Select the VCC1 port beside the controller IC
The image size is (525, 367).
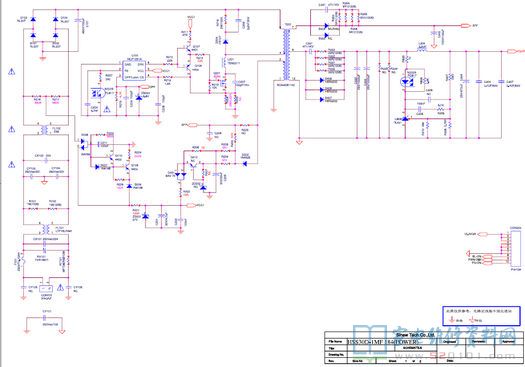point(157,71)
